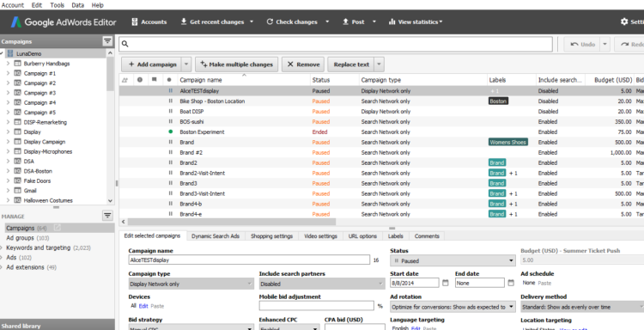Switch to URL options tab
This screenshot has height=330, width=644.
362,235
